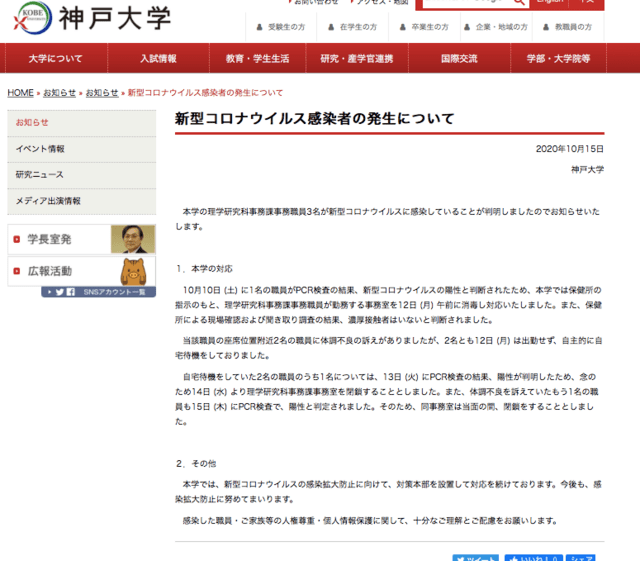Click the first お知らせ breadcrumb link

pos(60,93)
